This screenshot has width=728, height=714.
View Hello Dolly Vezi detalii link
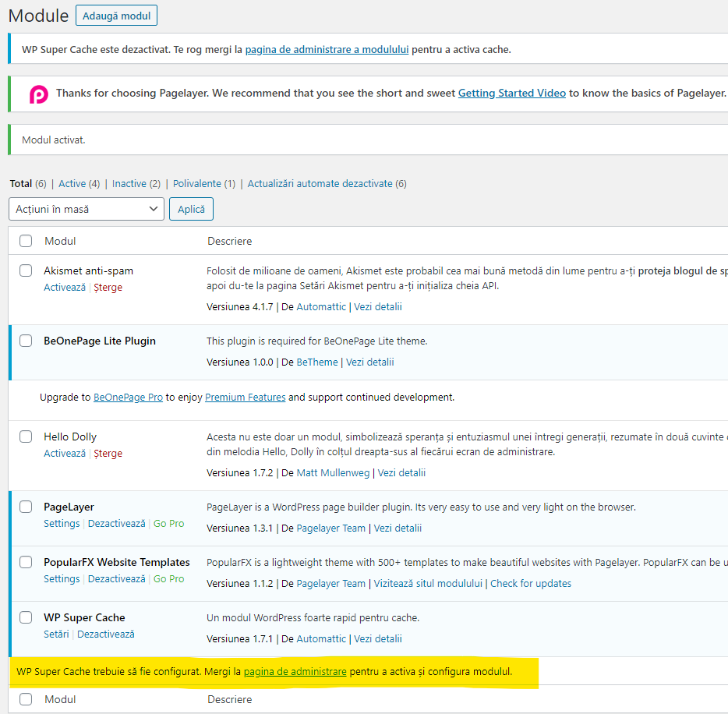coord(401,473)
